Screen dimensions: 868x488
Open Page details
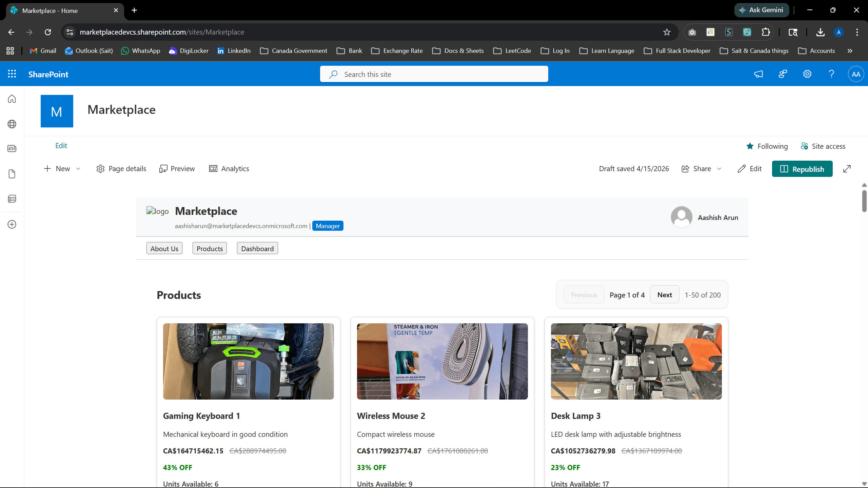[x=121, y=169]
